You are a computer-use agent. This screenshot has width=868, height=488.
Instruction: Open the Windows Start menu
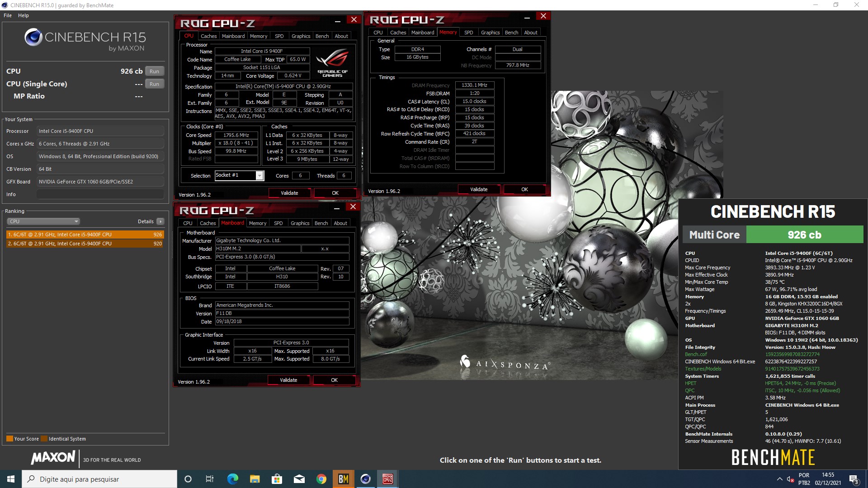(x=11, y=479)
